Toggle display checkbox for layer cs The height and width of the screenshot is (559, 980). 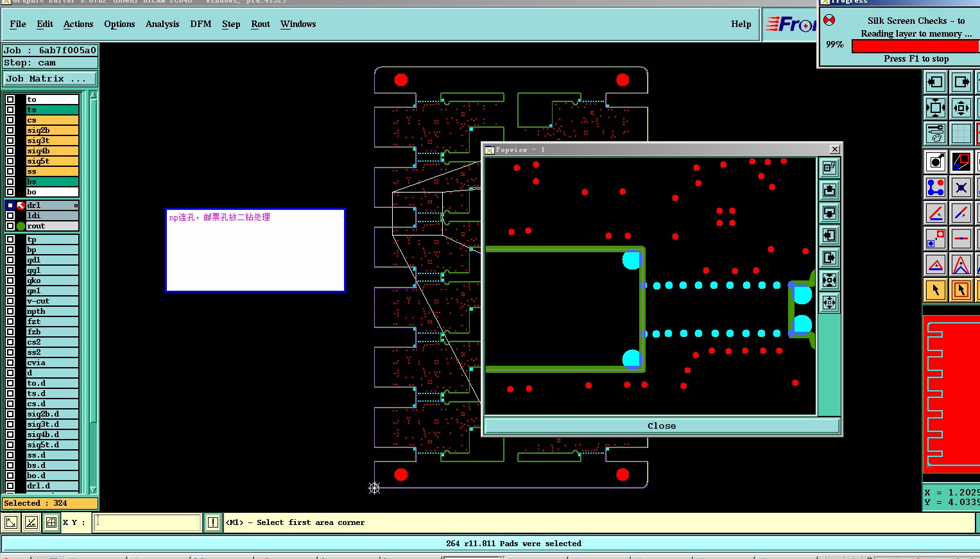point(10,120)
